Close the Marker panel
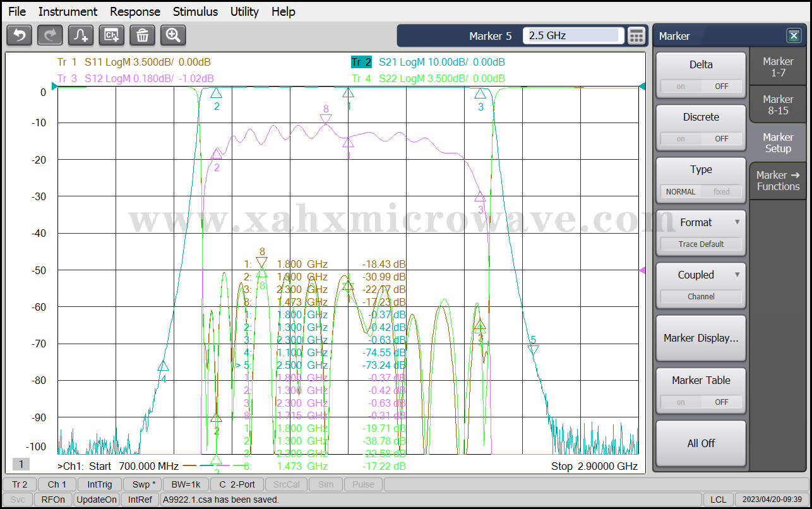The width and height of the screenshot is (812, 509). coord(793,36)
